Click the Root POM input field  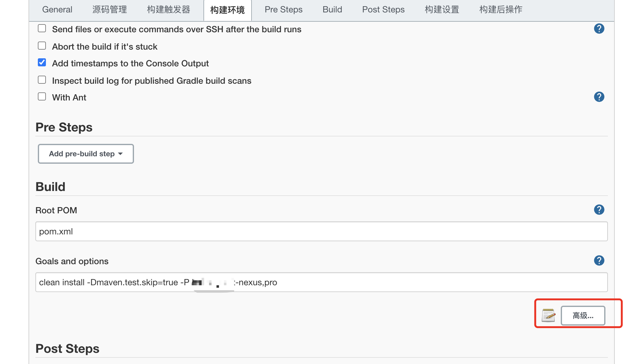(321, 232)
